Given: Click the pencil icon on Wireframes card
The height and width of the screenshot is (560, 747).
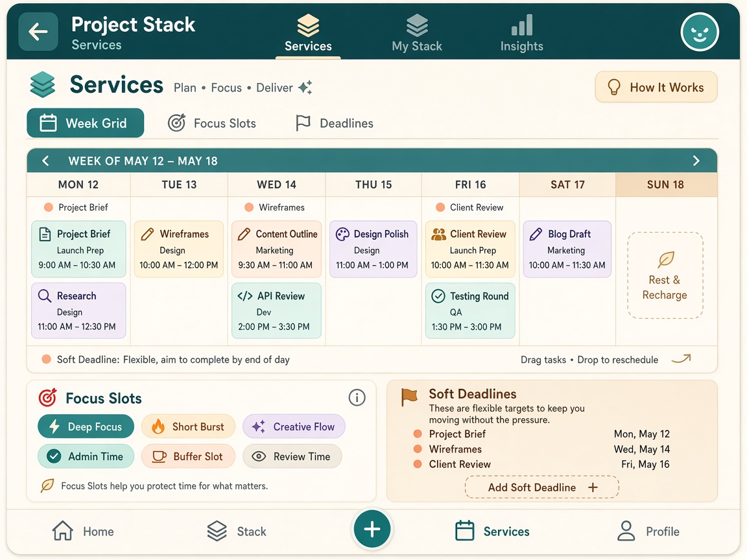Looking at the screenshot, I should (147, 234).
